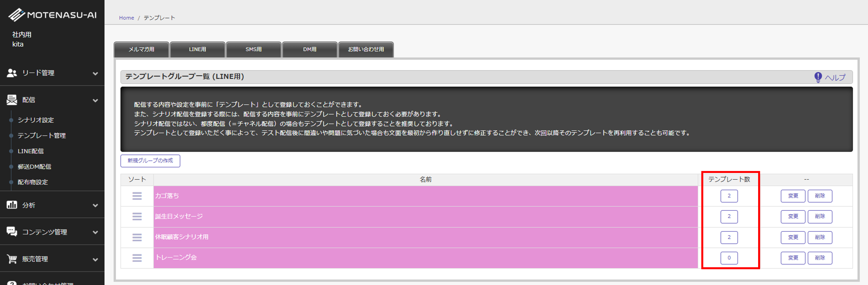Click the 販売管理 cart icon

(x=12, y=259)
